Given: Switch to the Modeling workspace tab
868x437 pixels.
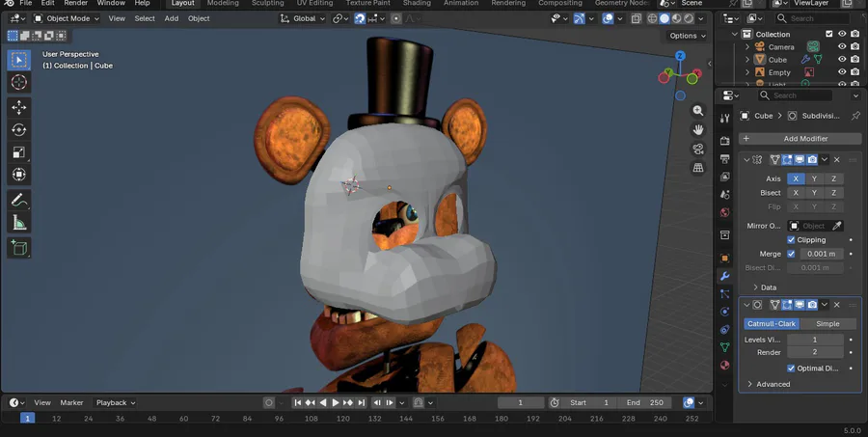Looking at the screenshot, I should click(x=223, y=3).
